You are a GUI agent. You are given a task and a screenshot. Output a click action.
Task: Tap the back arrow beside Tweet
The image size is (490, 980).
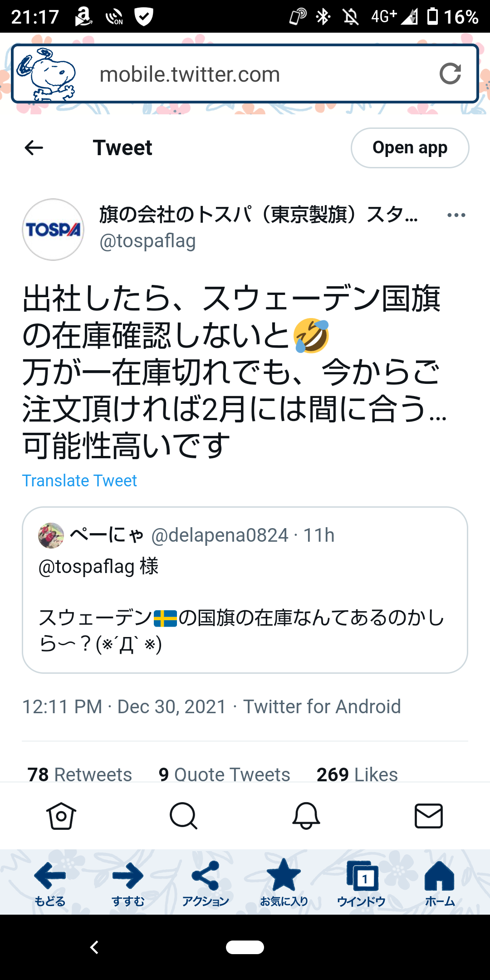(x=34, y=148)
